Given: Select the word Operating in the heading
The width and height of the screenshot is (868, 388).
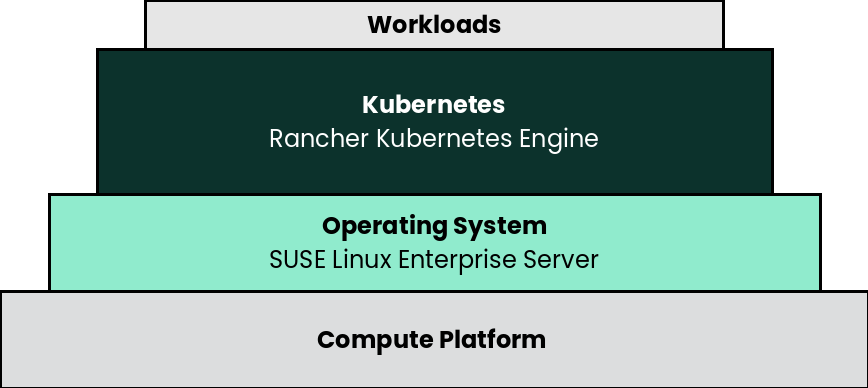Looking at the screenshot, I should pyautogui.click(x=384, y=227).
